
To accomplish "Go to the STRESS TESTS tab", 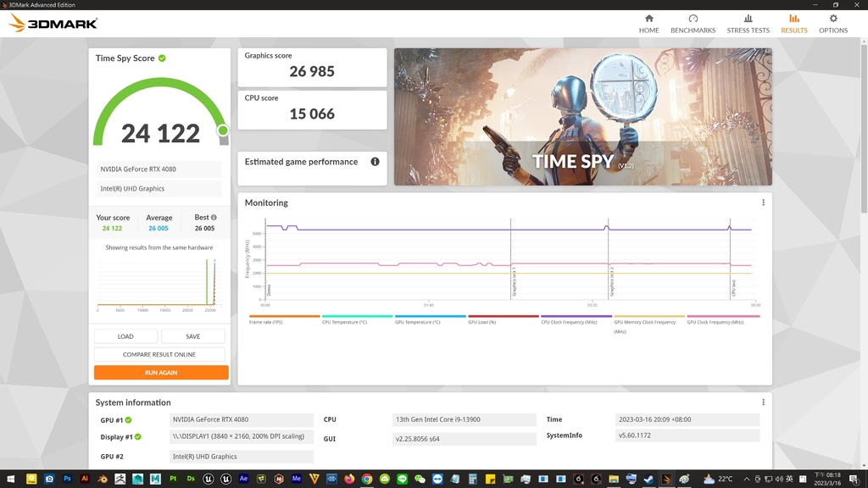I will (748, 24).
